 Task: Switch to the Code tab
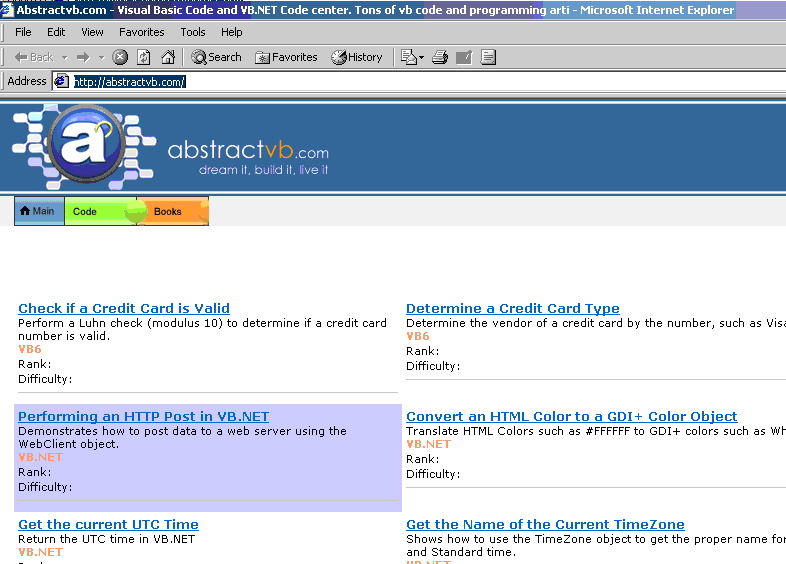85,211
